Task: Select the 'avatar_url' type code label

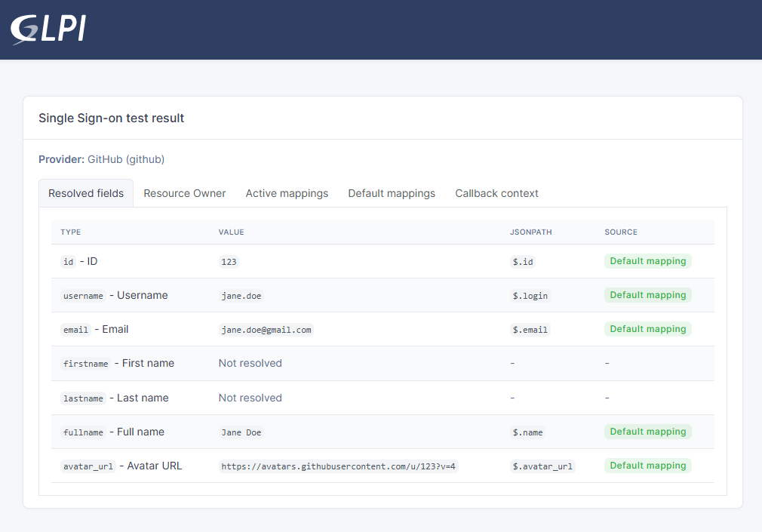Action: click(88, 466)
